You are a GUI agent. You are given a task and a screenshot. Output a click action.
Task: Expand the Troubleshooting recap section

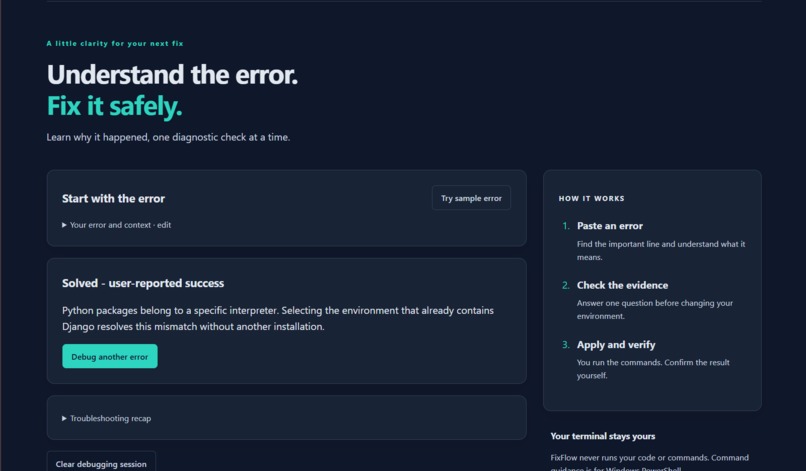click(106, 418)
